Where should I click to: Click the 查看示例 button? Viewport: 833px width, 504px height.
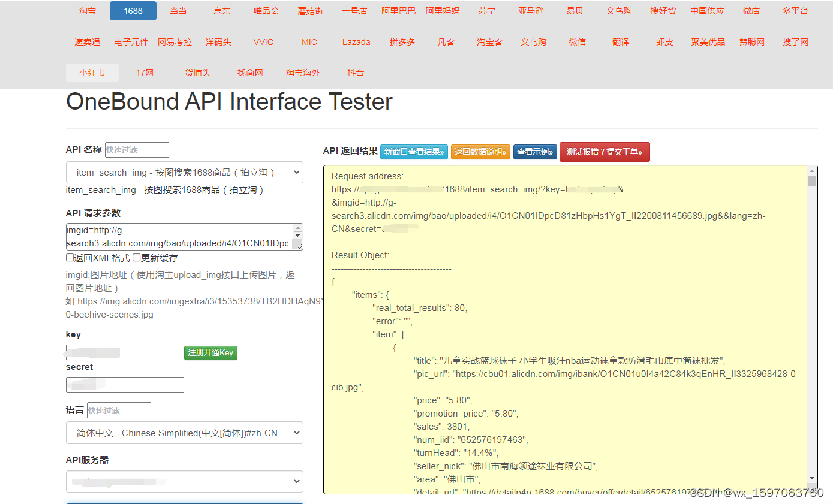click(535, 152)
